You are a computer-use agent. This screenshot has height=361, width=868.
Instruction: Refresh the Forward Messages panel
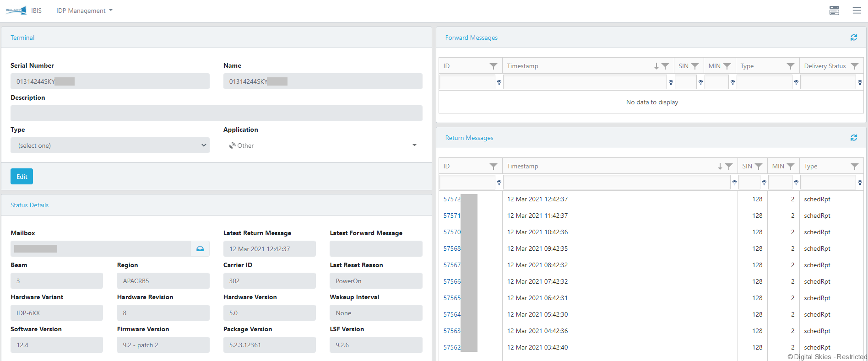click(853, 38)
